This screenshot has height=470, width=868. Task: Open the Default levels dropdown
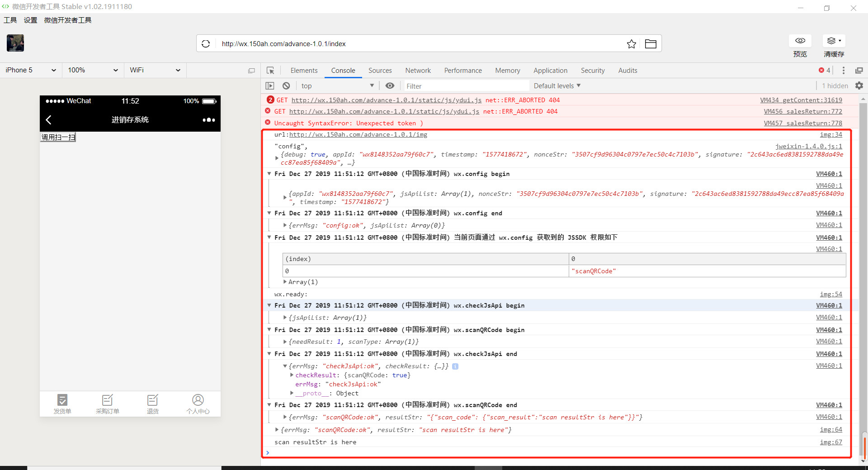(x=557, y=86)
